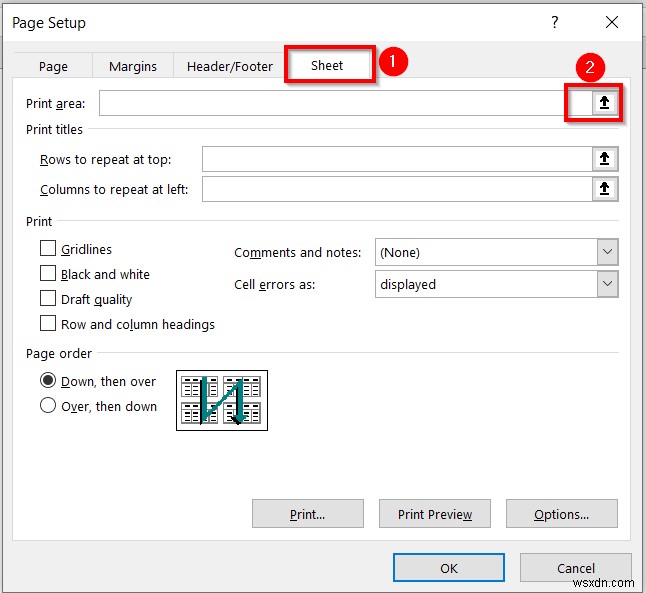Click the Columns to repeat at left field
Image resolution: width=646 pixels, height=593 pixels.
397,190
